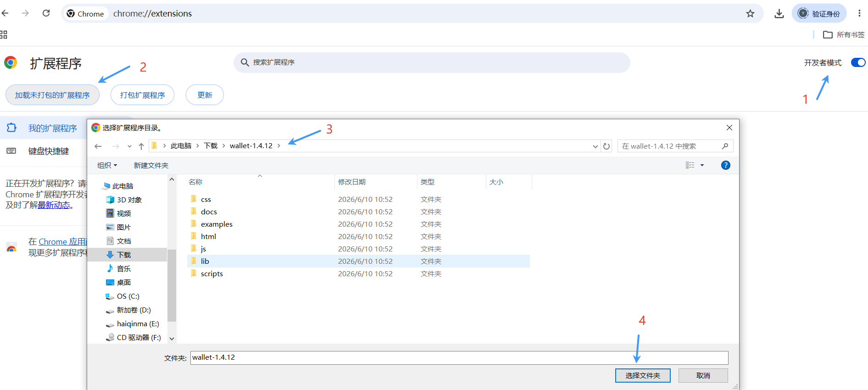868x390 pixels.
Task: Open recent locations dropdown chevron
Action: 129,146
